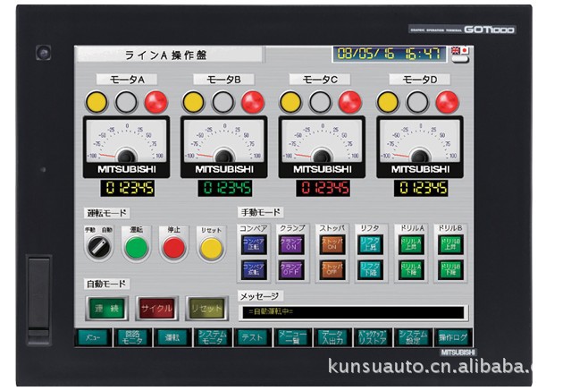Image resolution: width=588 pixels, height=391 pixels.
Task: Tap ドリルA下降 drill A down button
Action: tap(411, 269)
